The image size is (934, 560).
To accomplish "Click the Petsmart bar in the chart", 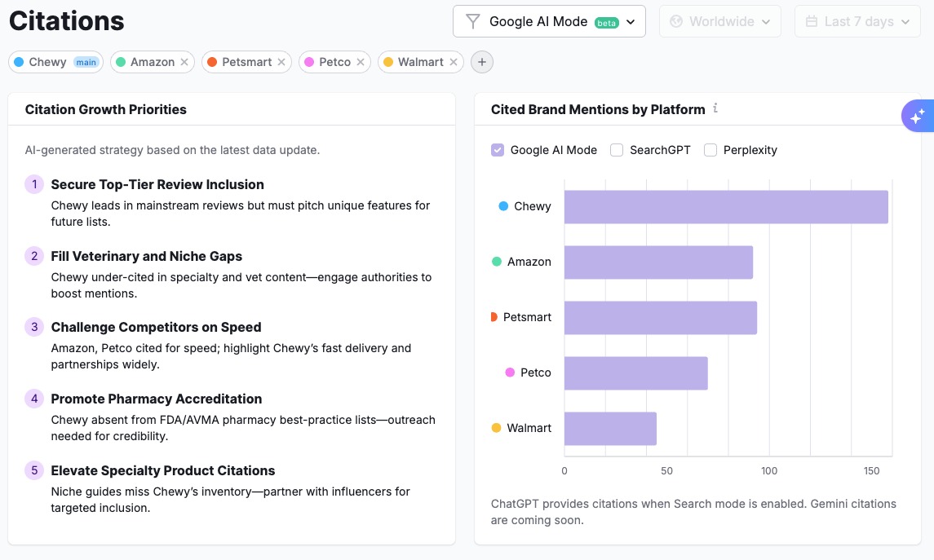I will tap(661, 317).
